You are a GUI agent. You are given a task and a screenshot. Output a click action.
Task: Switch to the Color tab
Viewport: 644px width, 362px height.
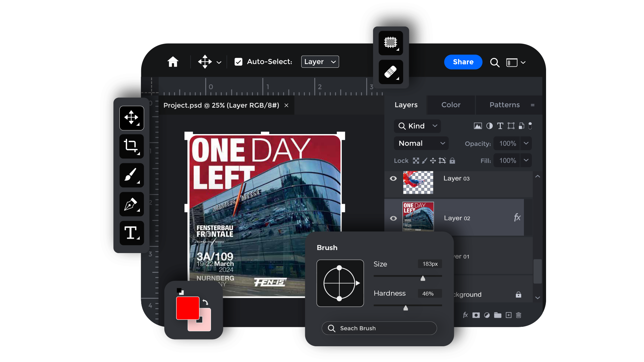click(x=451, y=105)
